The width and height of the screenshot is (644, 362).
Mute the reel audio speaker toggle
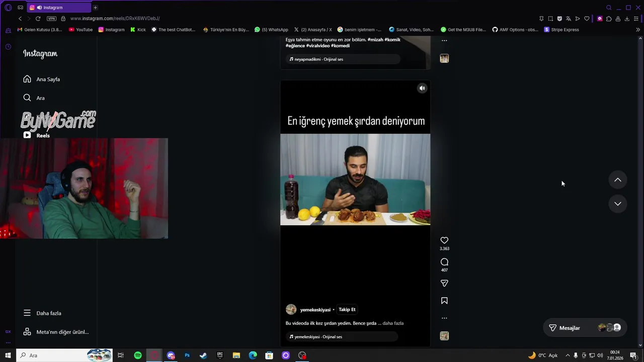[x=422, y=88]
